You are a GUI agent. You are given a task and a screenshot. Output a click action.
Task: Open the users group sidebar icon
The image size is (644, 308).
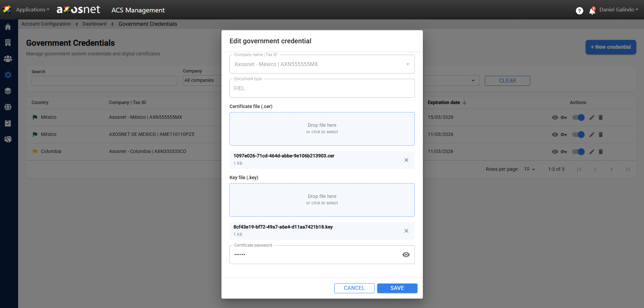tap(8, 59)
